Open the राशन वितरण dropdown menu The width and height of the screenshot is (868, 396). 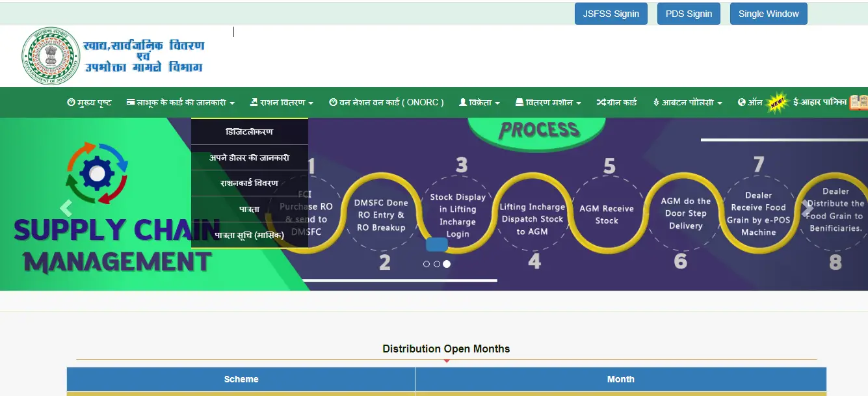282,103
